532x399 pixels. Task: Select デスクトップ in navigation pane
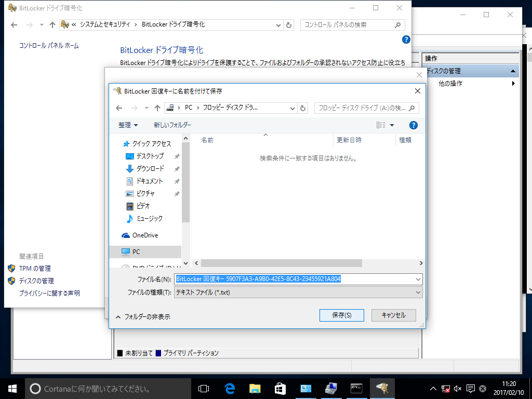pyautogui.click(x=150, y=156)
